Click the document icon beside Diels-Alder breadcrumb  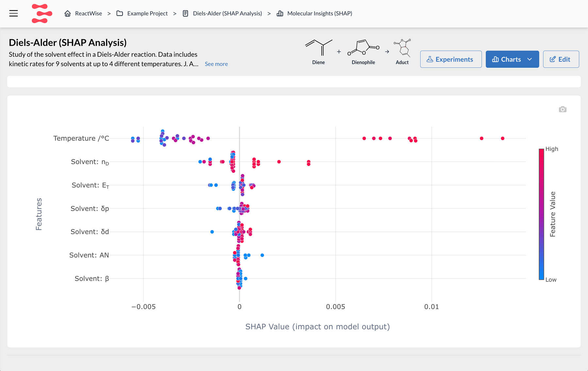(x=185, y=13)
